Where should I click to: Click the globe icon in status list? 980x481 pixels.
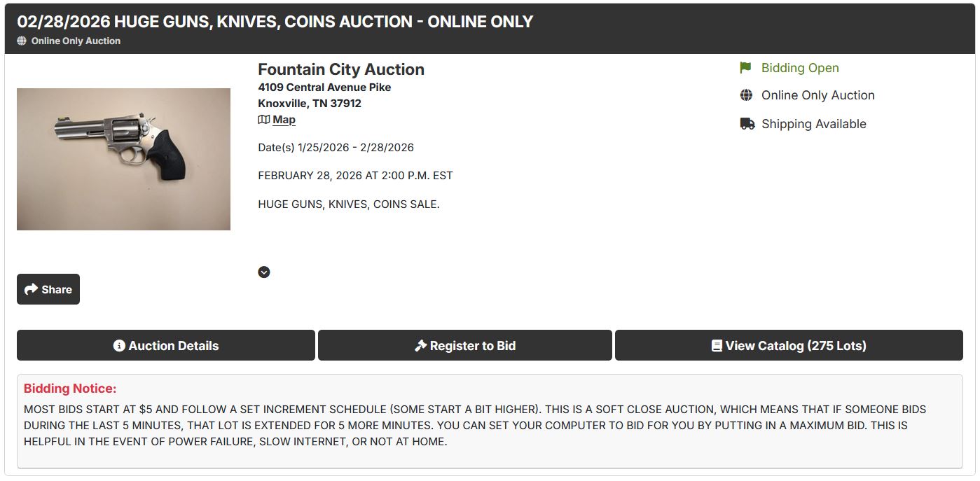747,95
